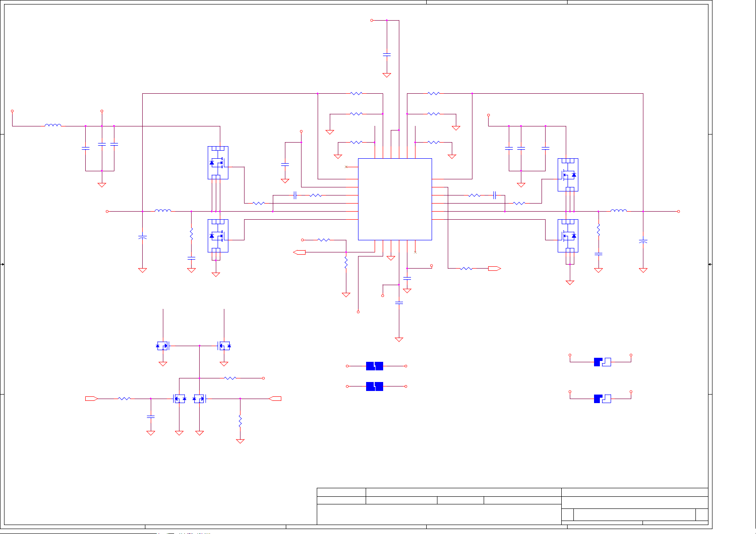Select the left snubber resistor above its capacitor
Image resolution: width=756 pixels, height=534 pixels.
pos(191,234)
